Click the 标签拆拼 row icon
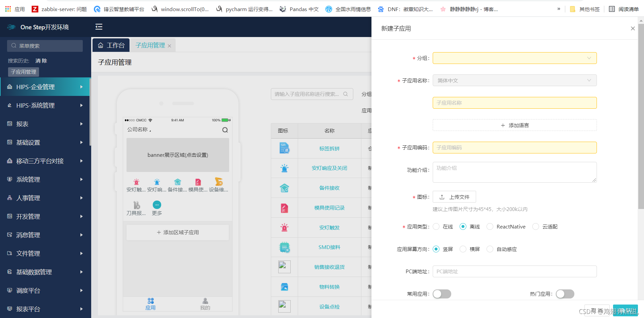 284,148
